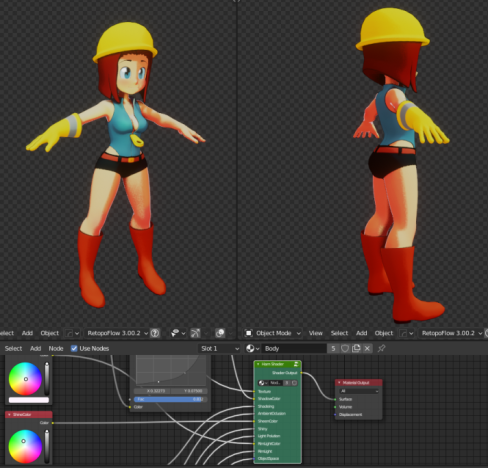Click the Texture input label

click(x=264, y=391)
